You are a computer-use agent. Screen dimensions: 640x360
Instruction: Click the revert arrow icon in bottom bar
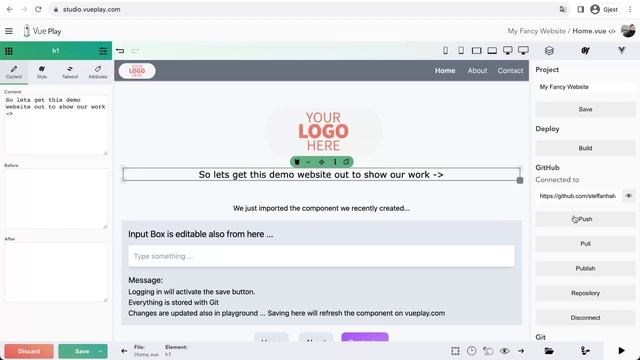(488, 351)
